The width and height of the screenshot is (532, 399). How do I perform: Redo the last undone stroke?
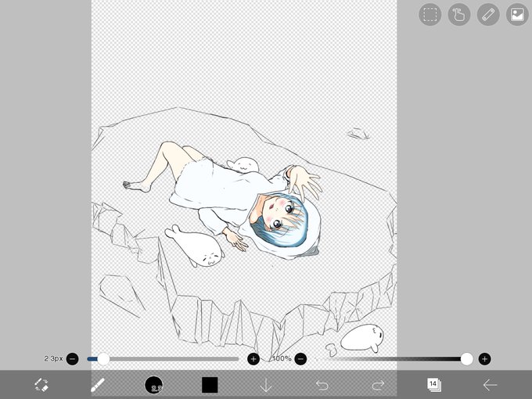378,385
